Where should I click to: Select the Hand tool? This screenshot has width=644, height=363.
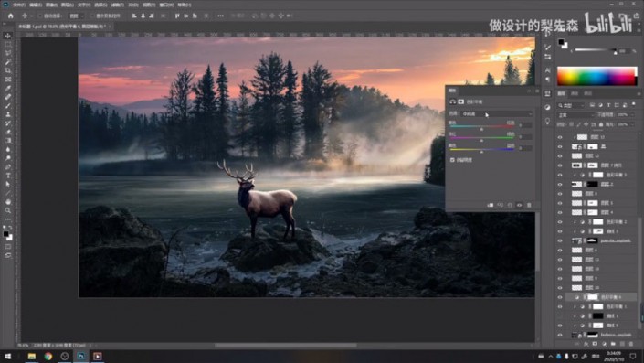(8, 202)
